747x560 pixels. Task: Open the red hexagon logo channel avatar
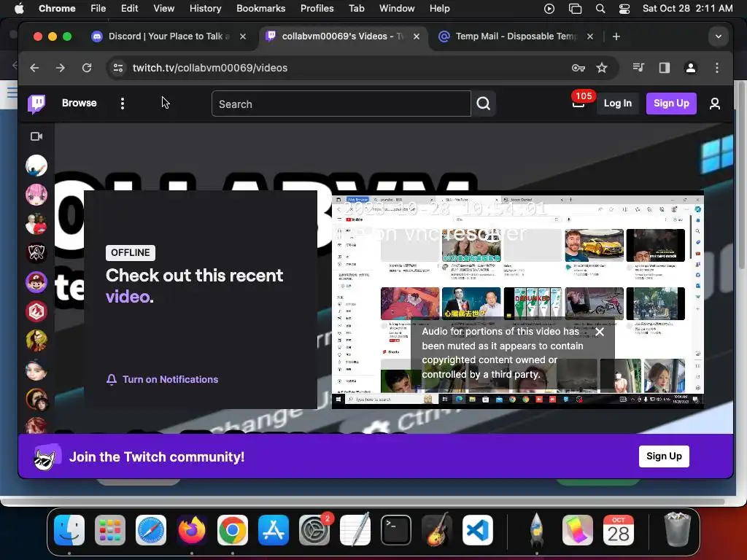click(x=36, y=311)
